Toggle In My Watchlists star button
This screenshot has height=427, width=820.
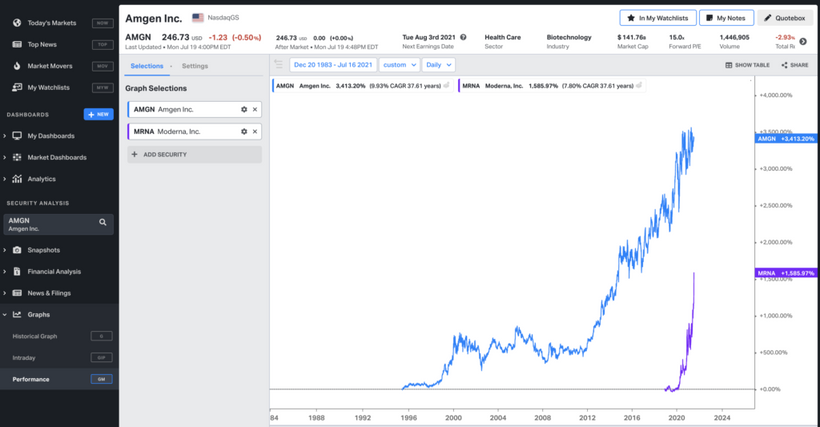point(658,18)
